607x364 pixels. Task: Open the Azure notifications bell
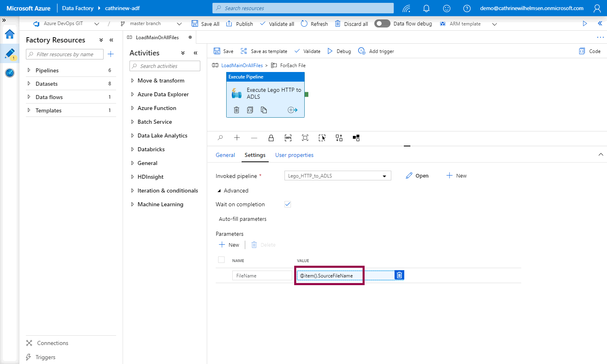pyautogui.click(x=426, y=8)
